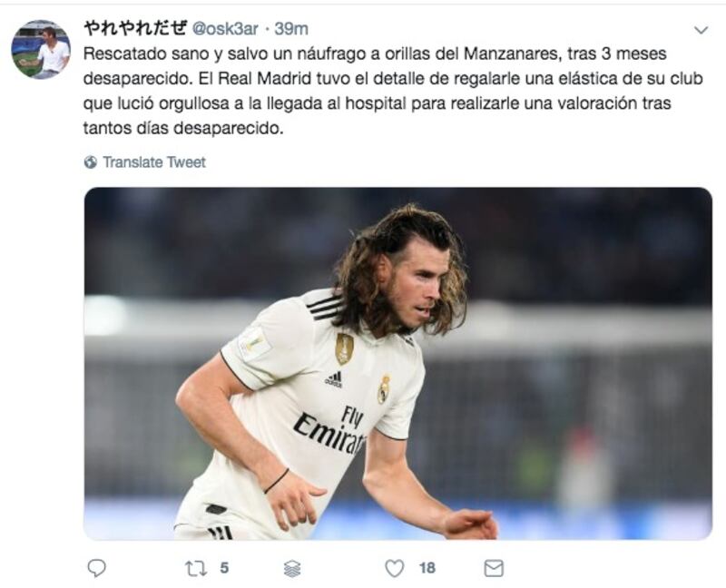
Task: Click the Real Madrid crest in photo
Action: pyautogui.click(x=384, y=389)
